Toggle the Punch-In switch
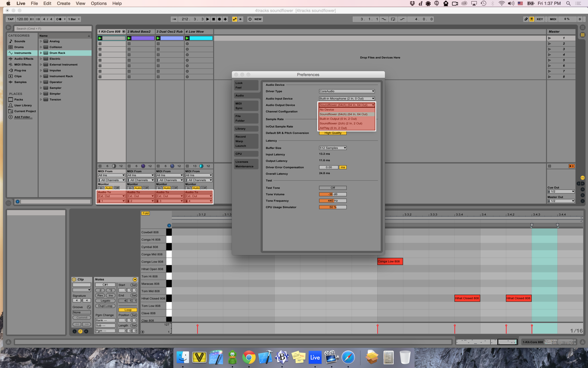Screen dimensions: 588x368 (384, 19)
